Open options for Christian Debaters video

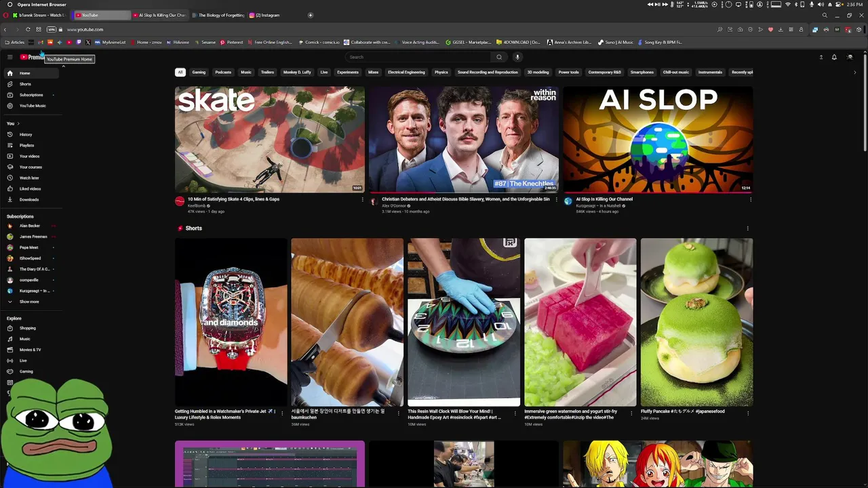tap(557, 199)
